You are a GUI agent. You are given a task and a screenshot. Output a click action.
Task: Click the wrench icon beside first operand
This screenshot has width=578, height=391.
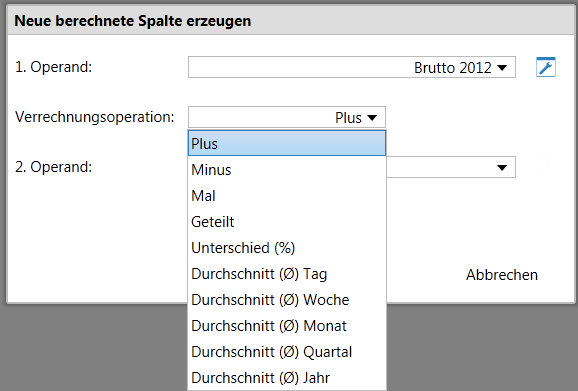pos(546,67)
